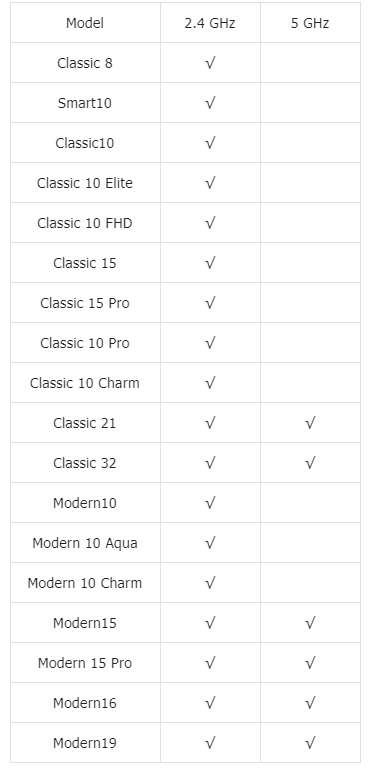Click the 2.4 GHz checkmark for Modern16
The height and width of the screenshot is (771, 371).
[x=210, y=703]
